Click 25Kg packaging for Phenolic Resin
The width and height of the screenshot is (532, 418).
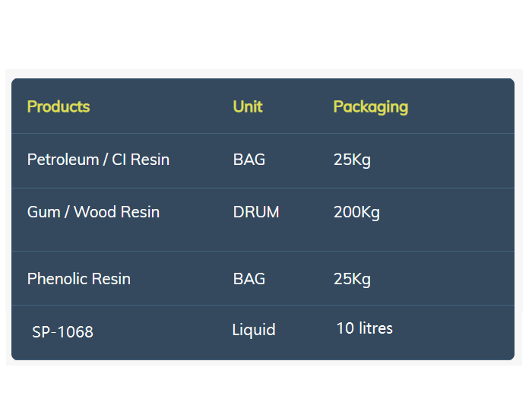tap(352, 279)
